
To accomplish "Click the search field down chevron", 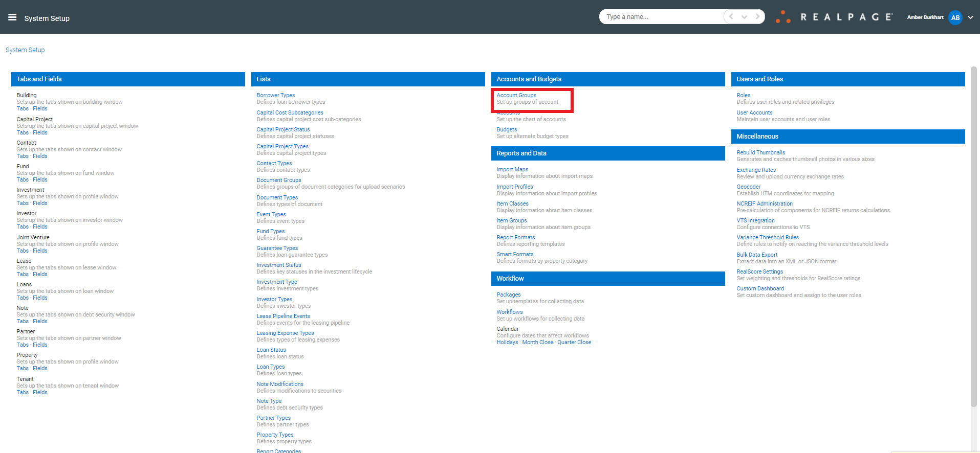I will coord(744,17).
